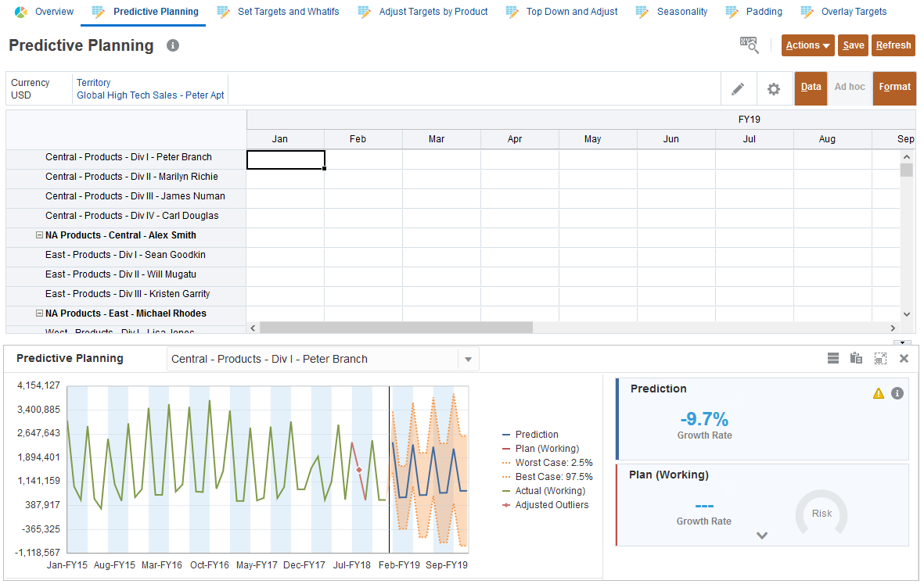Click the info icon in Prediction card
924x584 pixels.
(x=897, y=393)
